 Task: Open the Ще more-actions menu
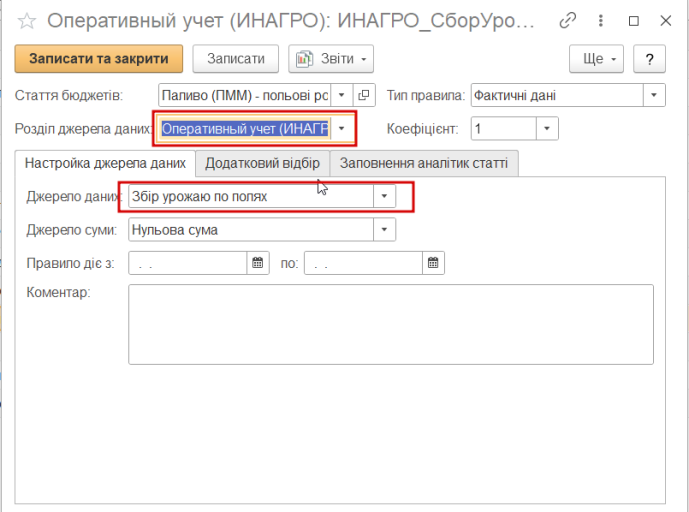(x=596, y=58)
